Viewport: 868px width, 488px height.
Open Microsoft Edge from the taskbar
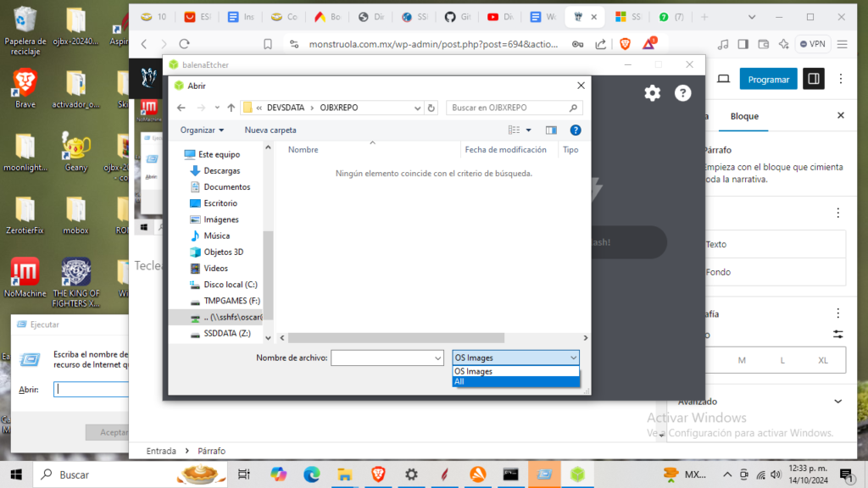point(312,474)
